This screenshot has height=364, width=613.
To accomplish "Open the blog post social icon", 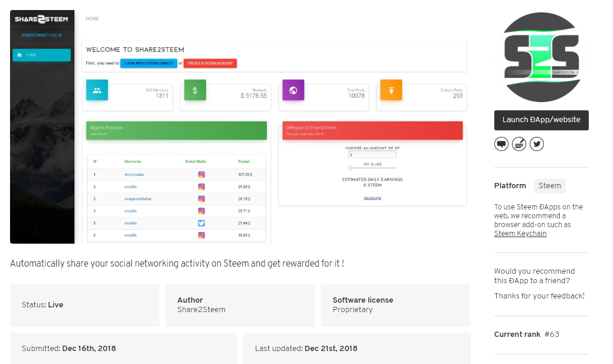I will pos(519,144).
